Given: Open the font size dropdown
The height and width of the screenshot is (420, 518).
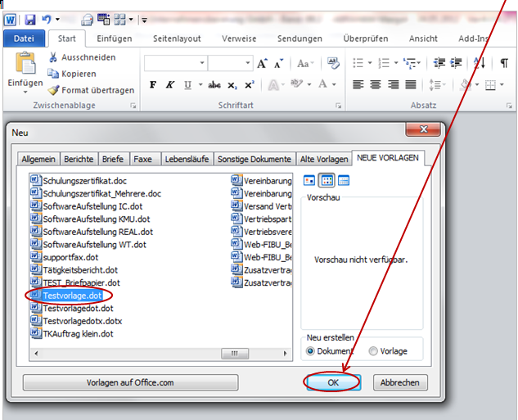Looking at the screenshot, I should click(246, 63).
